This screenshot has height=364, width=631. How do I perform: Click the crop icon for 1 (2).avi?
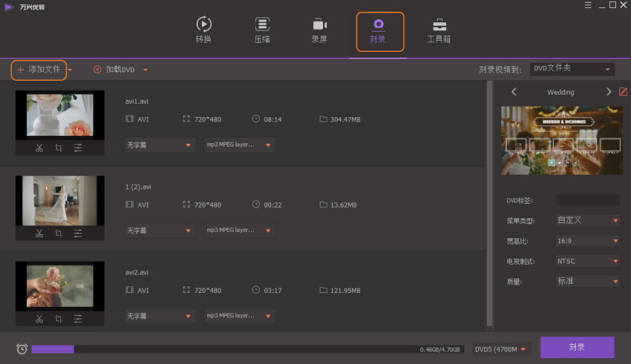(59, 234)
